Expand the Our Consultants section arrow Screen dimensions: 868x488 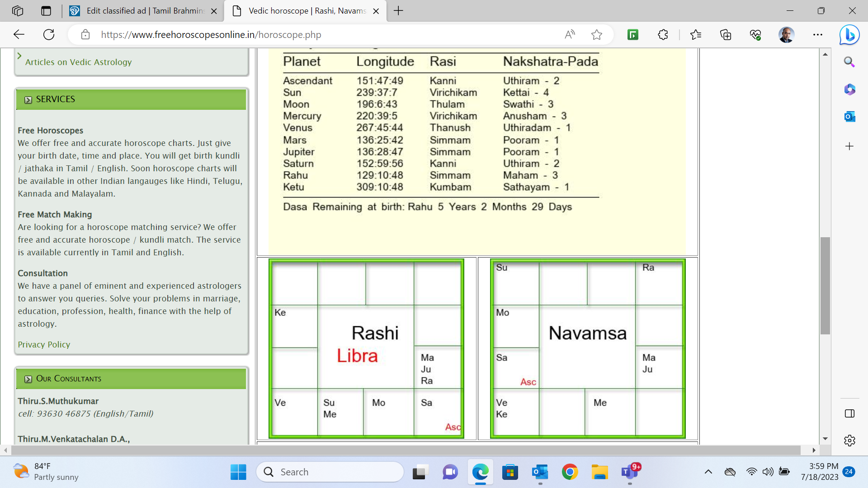click(28, 379)
